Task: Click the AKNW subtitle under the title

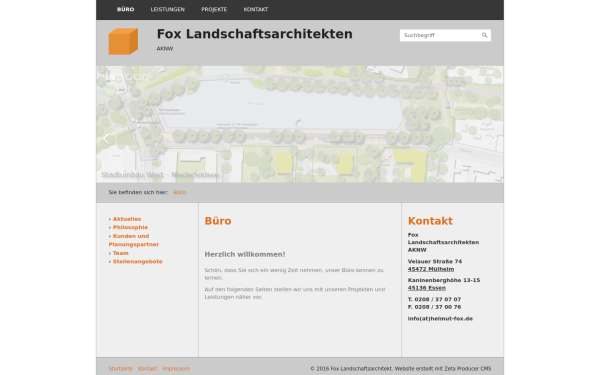Action: [x=165, y=49]
